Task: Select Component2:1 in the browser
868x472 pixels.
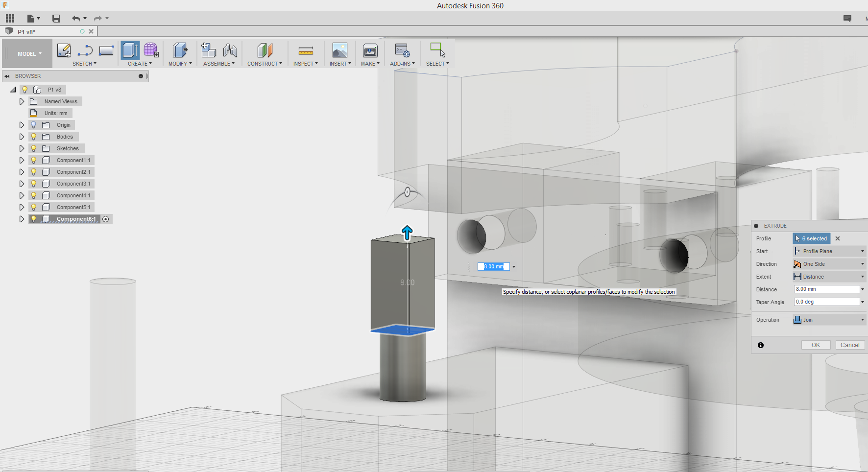Action: click(73, 172)
